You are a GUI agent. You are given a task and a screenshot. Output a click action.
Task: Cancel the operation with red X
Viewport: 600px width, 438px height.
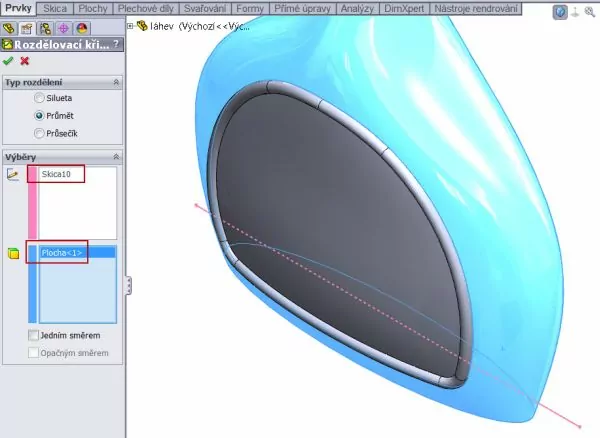tap(24, 61)
